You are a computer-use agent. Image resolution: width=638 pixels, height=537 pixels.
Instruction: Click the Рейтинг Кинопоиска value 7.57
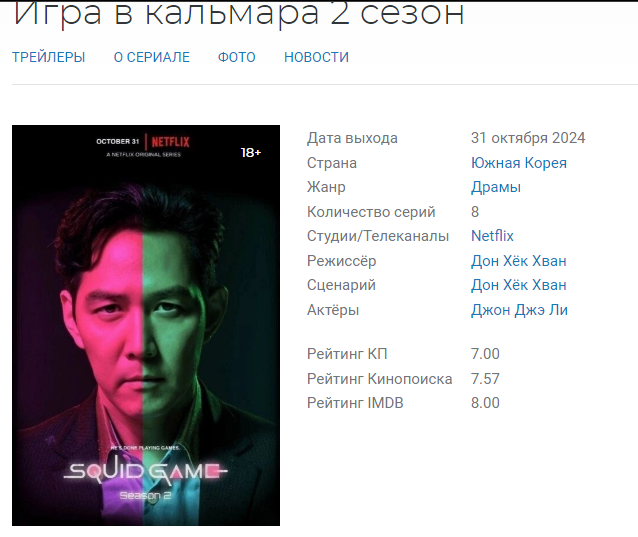(x=485, y=379)
